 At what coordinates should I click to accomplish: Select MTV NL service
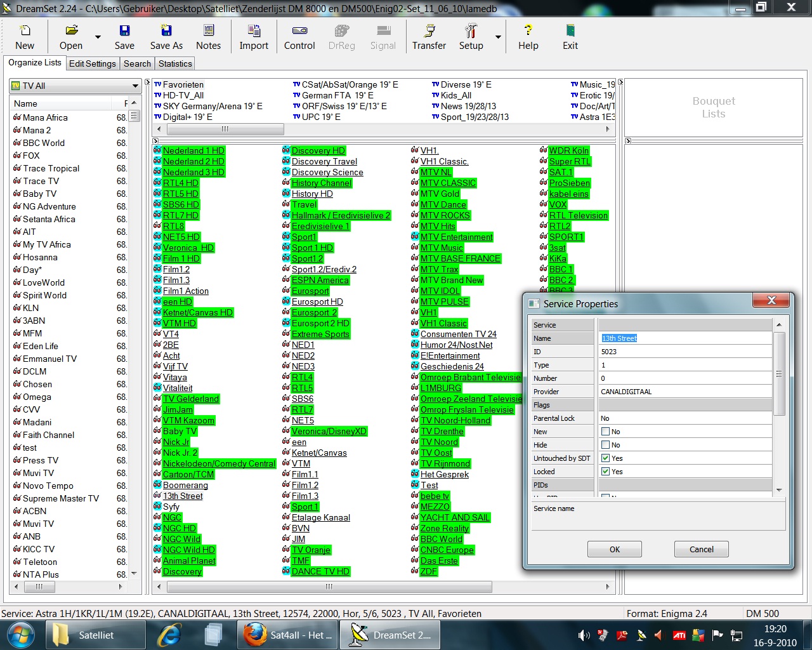[436, 172]
